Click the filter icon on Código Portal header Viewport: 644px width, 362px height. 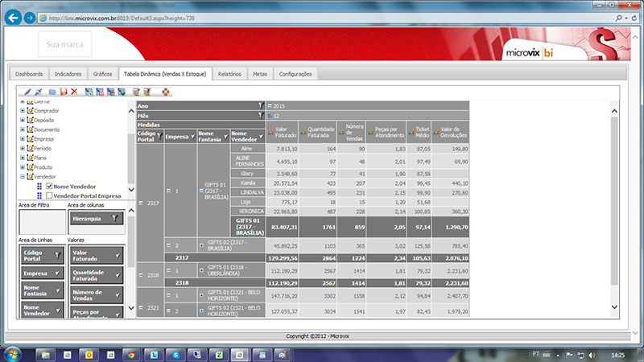click(x=159, y=137)
